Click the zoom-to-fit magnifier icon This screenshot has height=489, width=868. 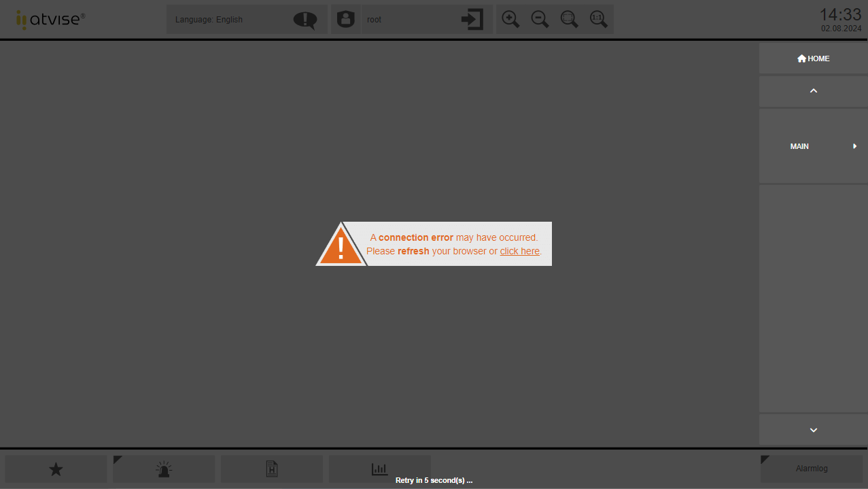click(569, 19)
